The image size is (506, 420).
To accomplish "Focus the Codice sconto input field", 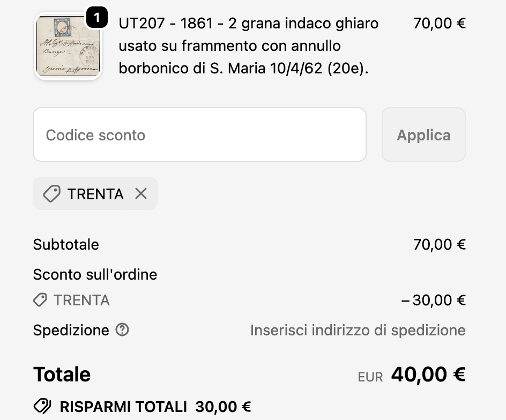I will [199, 135].
